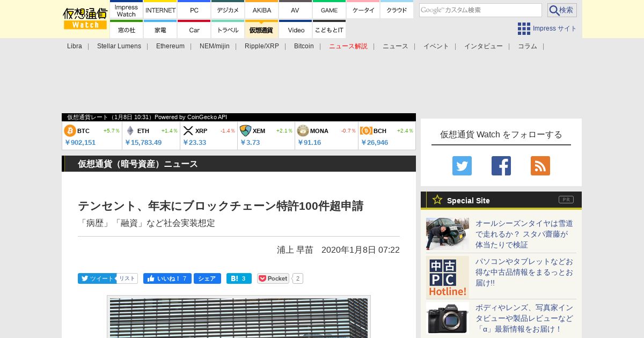
Task: Click the article headline テンセント、年末にブロックチェーン特許
Action: pos(221,206)
